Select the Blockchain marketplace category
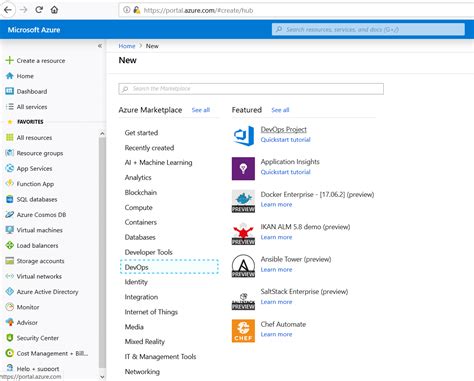The image size is (474, 381). click(x=141, y=192)
